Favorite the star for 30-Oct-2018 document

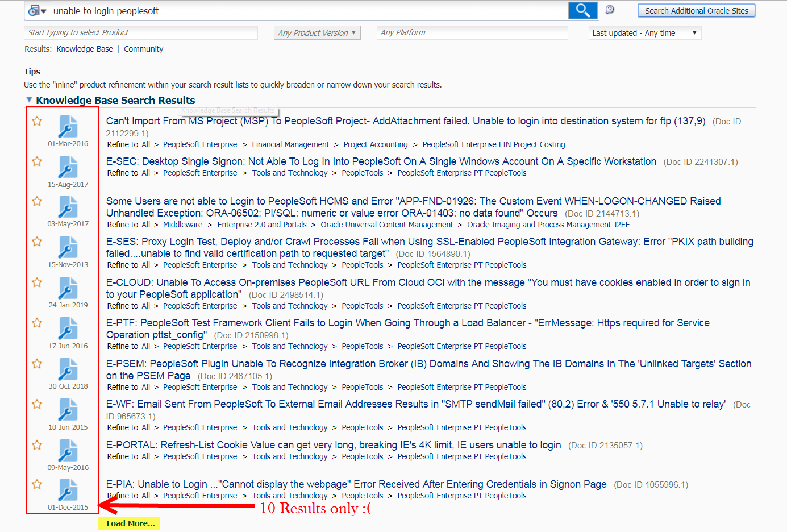(x=37, y=364)
